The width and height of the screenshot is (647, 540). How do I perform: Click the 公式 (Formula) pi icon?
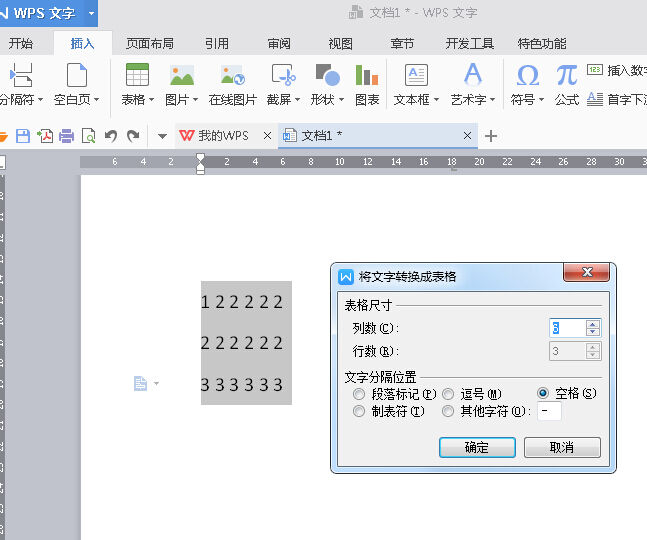pyautogui.click(x=567, y=76)
